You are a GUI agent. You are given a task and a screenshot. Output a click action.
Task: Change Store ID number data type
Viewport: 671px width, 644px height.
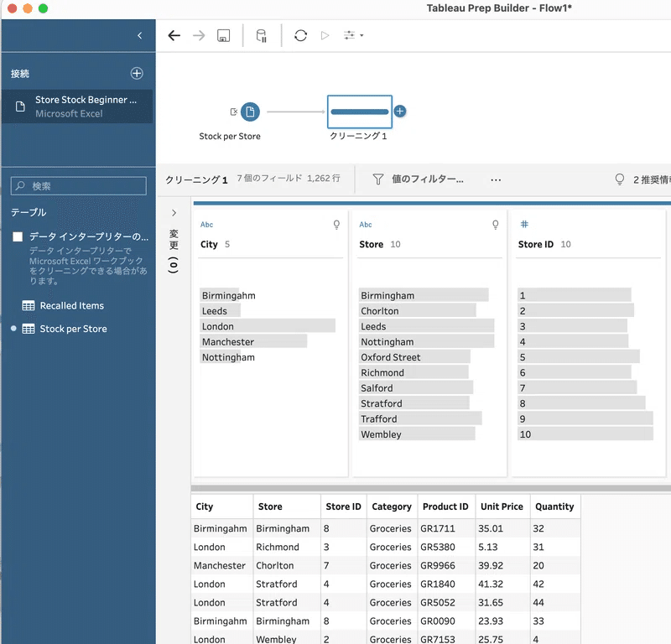coord(524,224)
